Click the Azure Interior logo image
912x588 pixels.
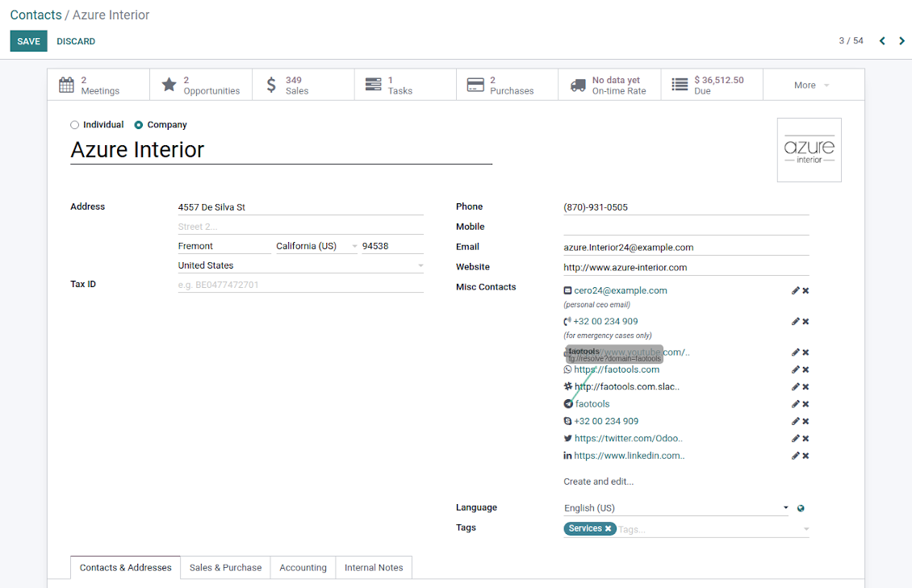coord(809,150)
